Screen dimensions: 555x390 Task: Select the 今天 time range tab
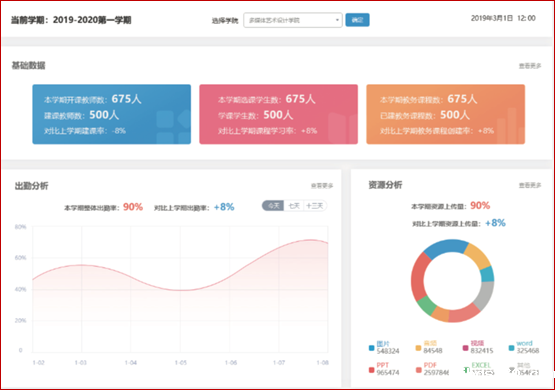(x=273, y=206)
